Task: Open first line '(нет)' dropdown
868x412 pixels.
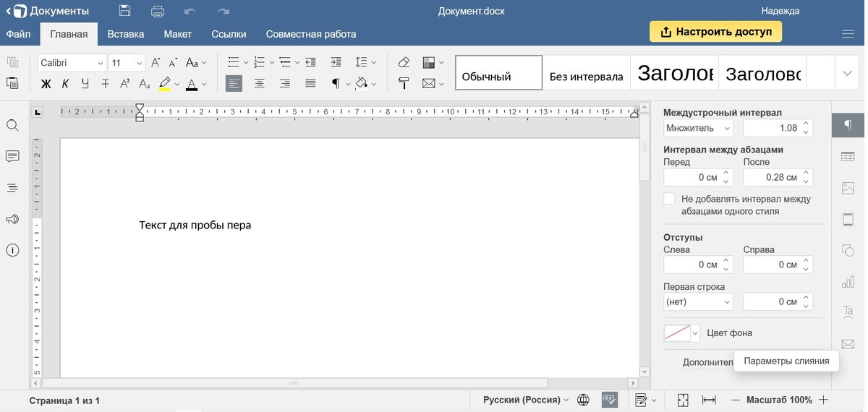Action: (x=698, y=301)
